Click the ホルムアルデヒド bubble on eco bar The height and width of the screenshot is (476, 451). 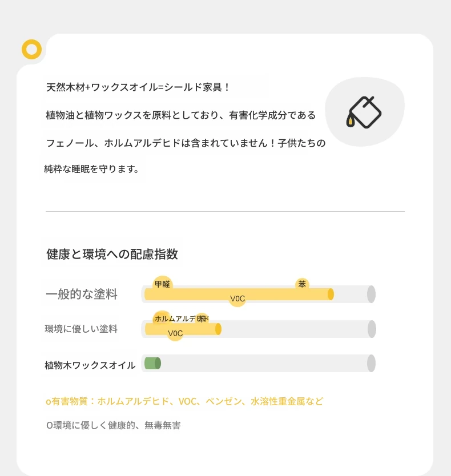162,318
